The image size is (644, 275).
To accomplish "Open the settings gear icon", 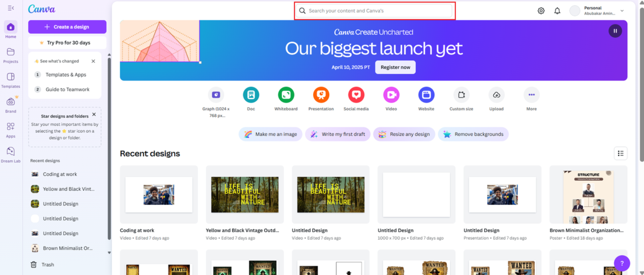I will coord(541,11).
